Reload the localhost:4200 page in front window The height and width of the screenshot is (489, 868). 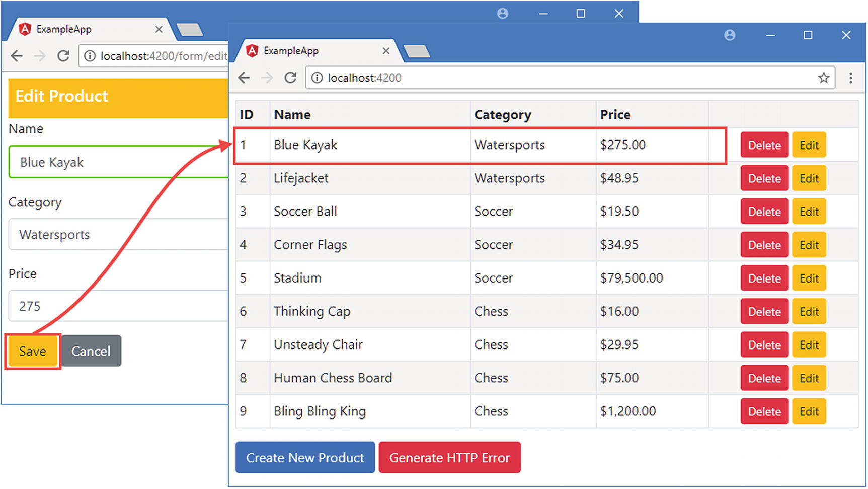(x=290, y=78)
